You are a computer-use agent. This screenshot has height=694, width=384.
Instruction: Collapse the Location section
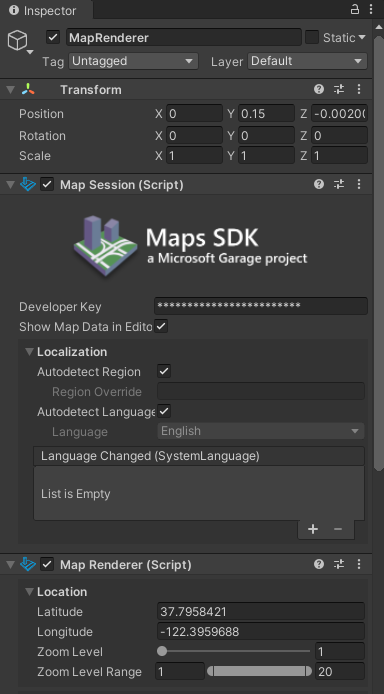click(30, 592)
